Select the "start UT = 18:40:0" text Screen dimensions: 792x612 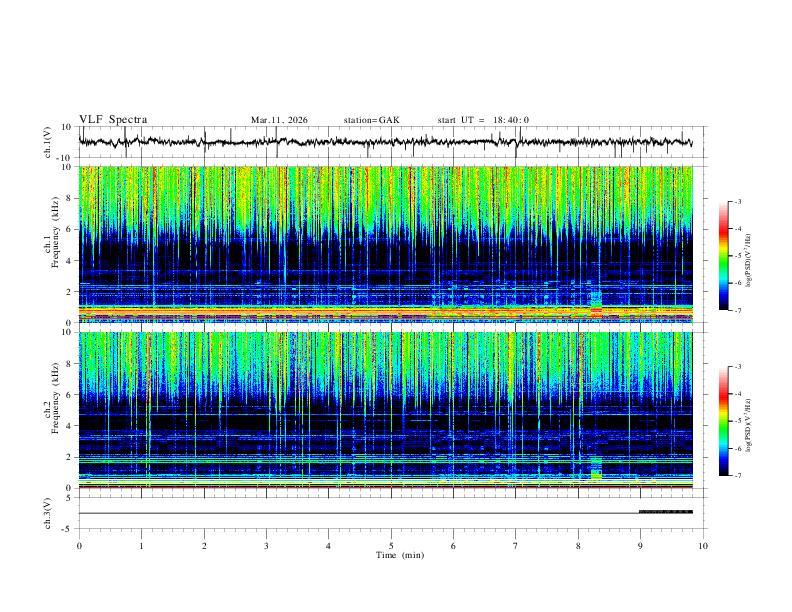[483, 120]
